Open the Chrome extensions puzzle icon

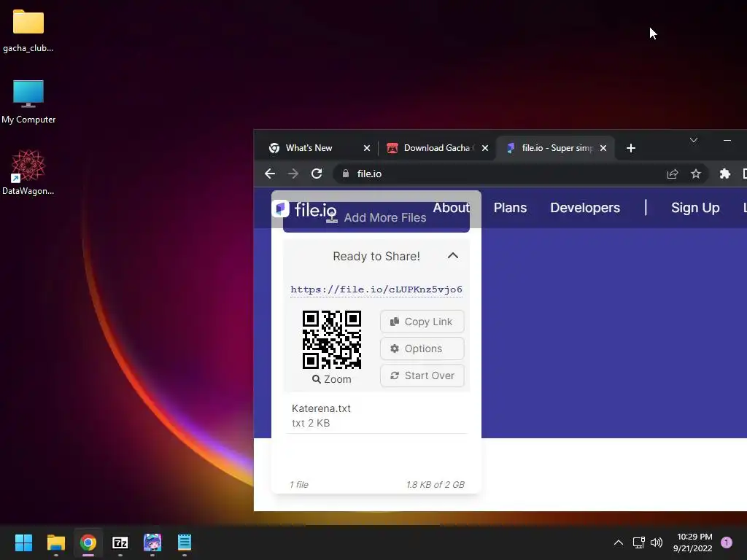click(x=724, y=174)
